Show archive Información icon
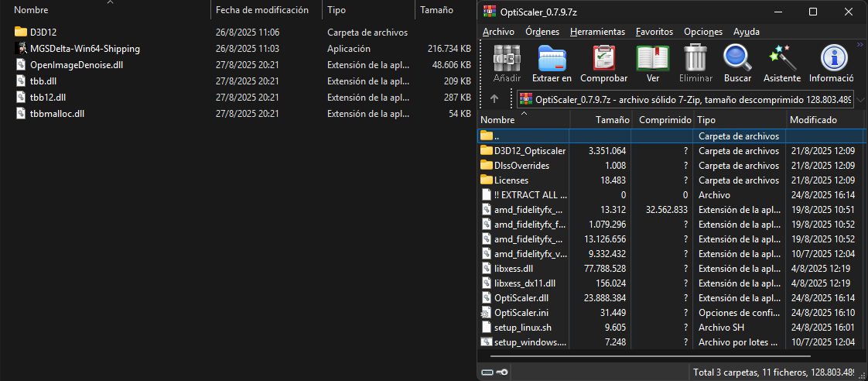Screen dimensions: 868x381 834,57
